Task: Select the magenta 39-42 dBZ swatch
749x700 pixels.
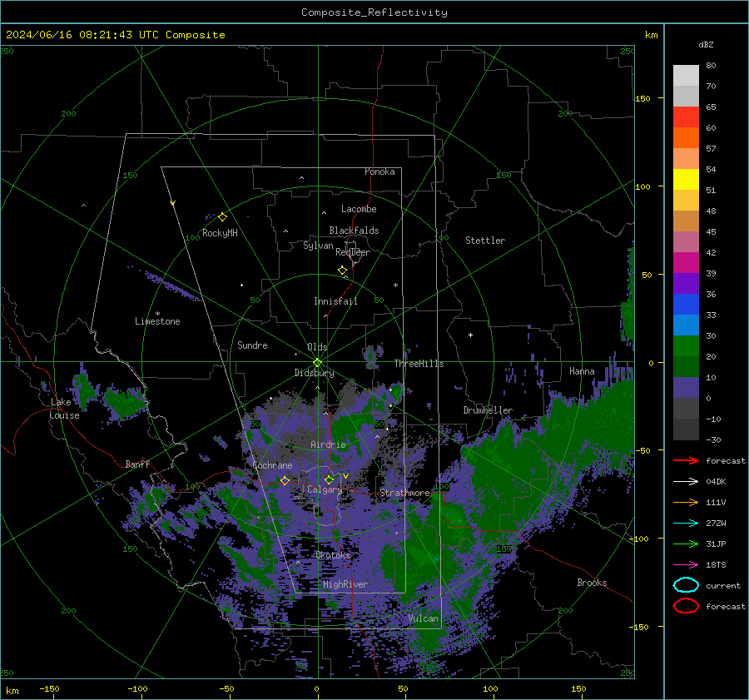Action: click(686, 262)
